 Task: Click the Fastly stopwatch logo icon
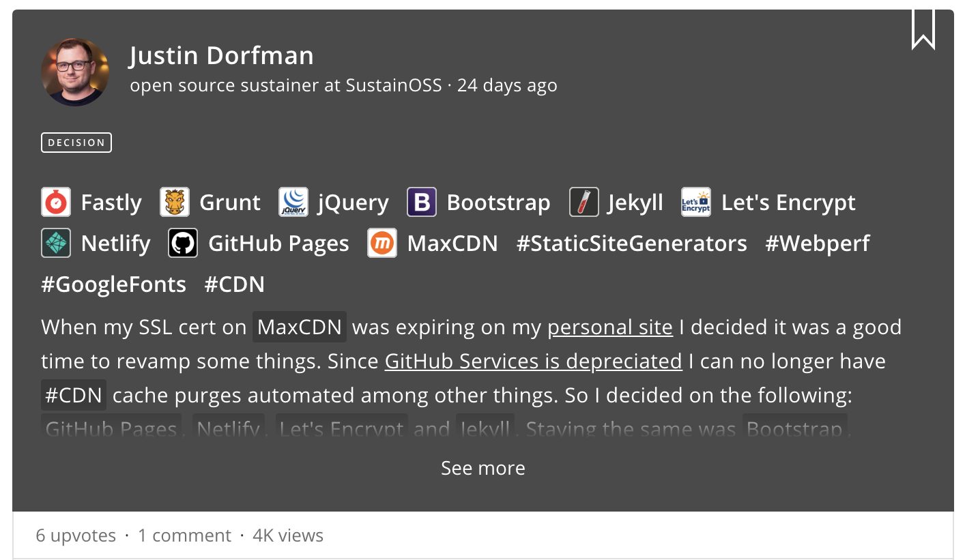[56, 203]
